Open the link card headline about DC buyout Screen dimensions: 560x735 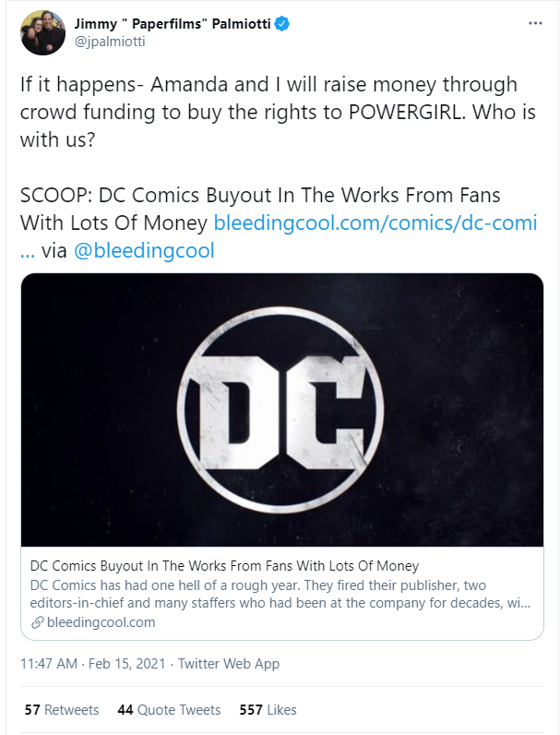pyautogui.click(x=224, y=565)
